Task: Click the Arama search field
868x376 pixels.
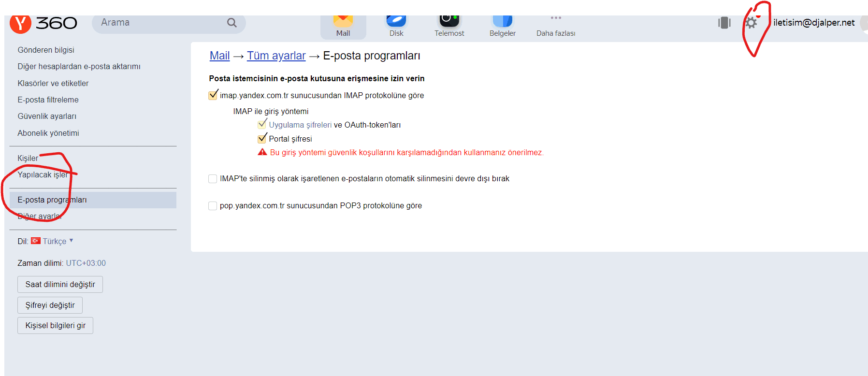Action: 159,23
